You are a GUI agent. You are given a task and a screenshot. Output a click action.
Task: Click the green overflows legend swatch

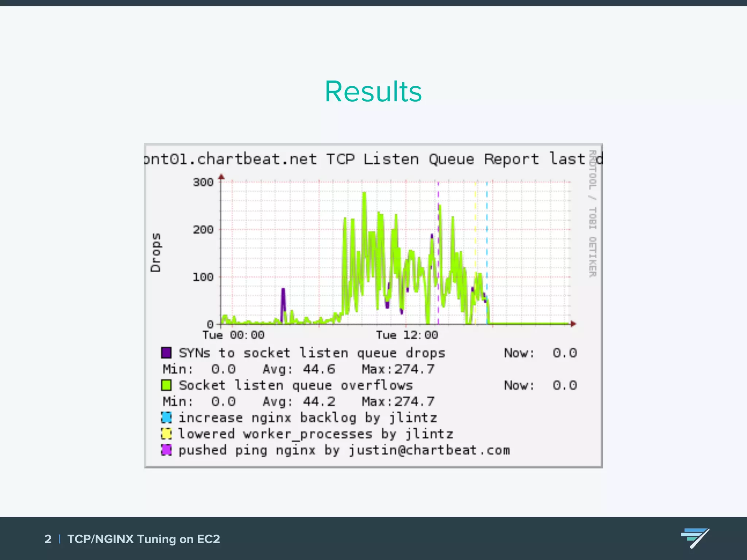[166, 385]
